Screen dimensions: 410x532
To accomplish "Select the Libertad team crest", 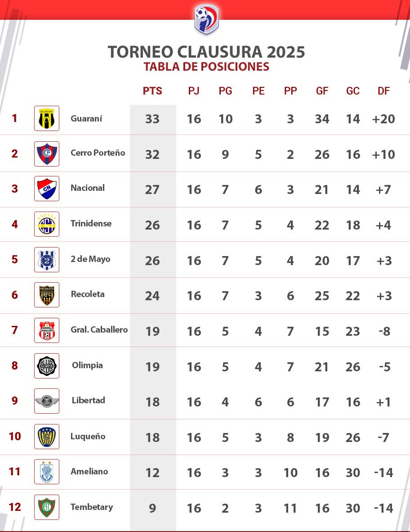I will [47, 401].
